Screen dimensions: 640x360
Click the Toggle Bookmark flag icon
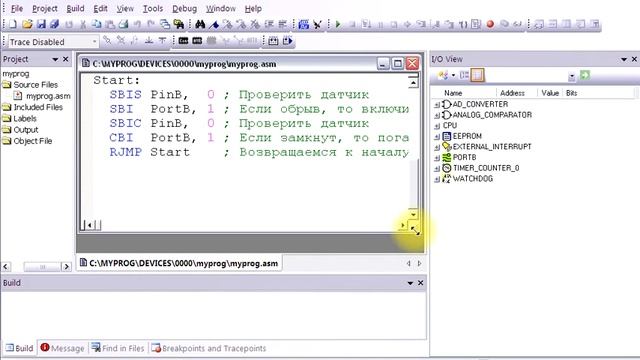pos(214,24)
